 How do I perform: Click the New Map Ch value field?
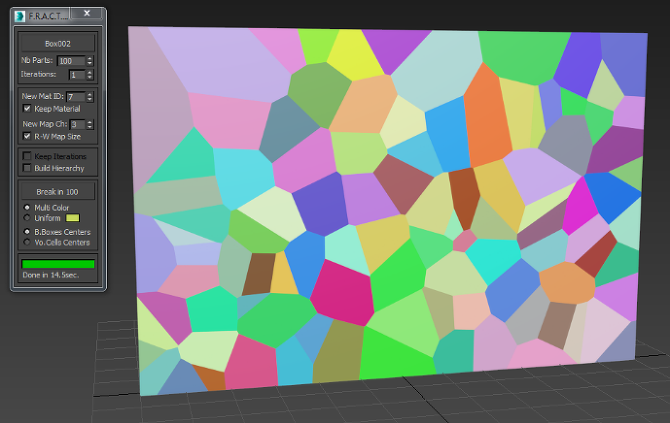point(77,124)
